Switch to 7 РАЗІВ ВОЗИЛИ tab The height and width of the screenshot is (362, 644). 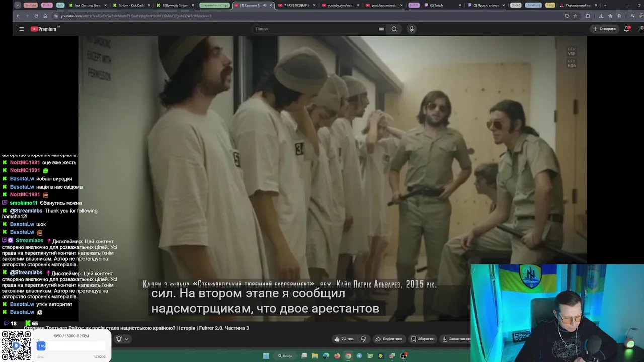tap(296, 5)
